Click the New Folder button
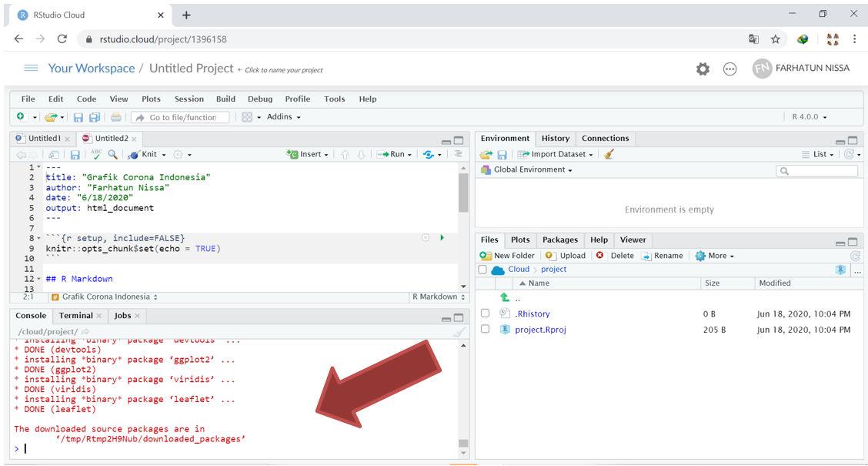Screen dimensions: 868x466 (507, 256)
